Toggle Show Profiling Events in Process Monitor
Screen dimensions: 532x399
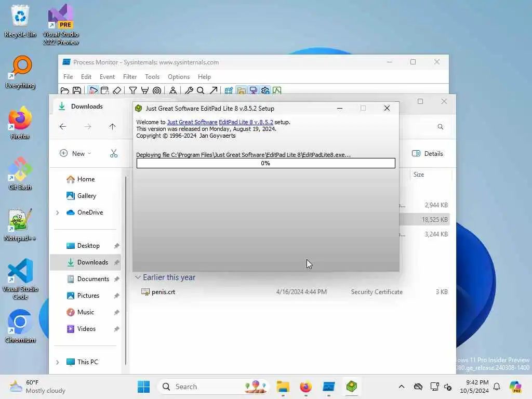(277, 90)
